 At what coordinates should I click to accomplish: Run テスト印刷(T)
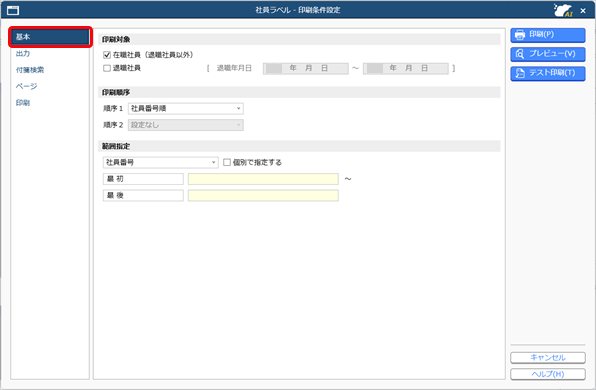pyautogui.click(x=548, y=73)
